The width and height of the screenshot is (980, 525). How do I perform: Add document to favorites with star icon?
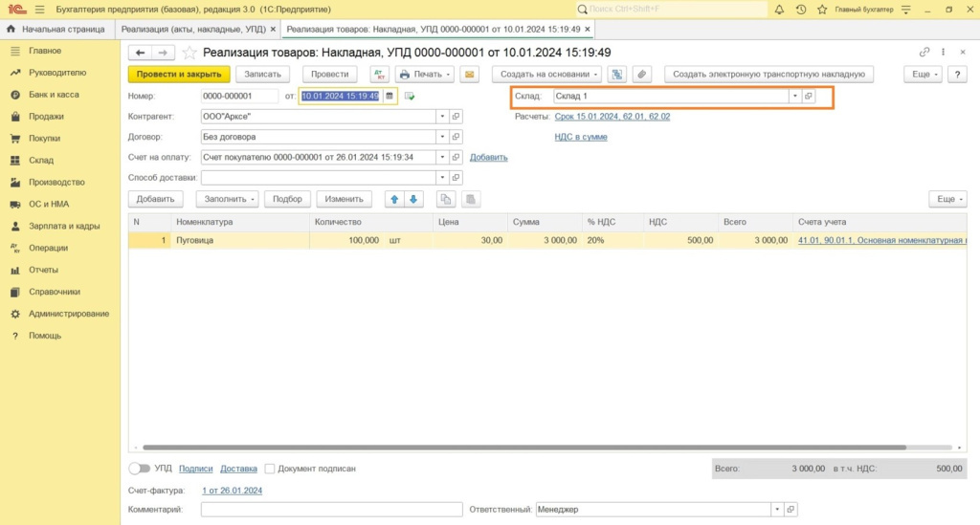click(189, 53)
